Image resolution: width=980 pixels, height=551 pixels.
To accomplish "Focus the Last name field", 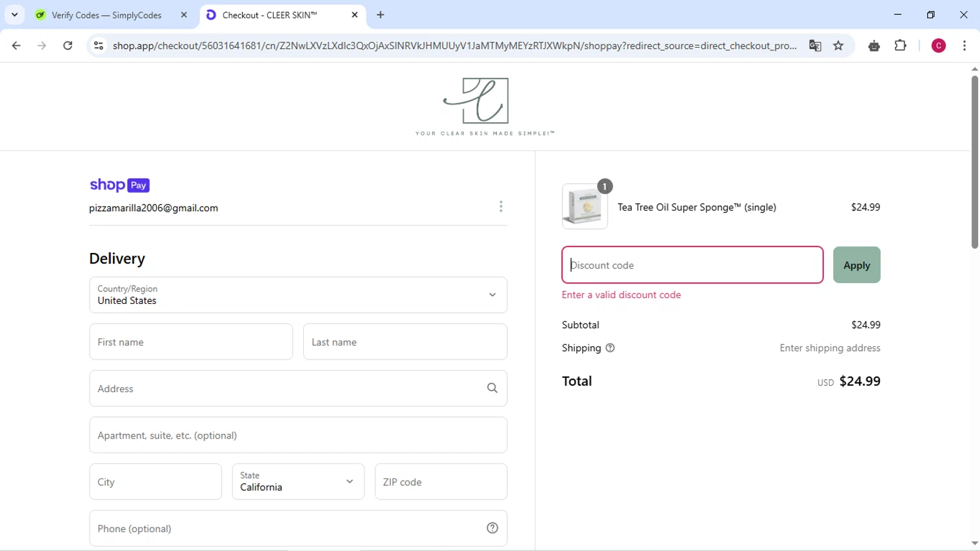I will (405, 342).
